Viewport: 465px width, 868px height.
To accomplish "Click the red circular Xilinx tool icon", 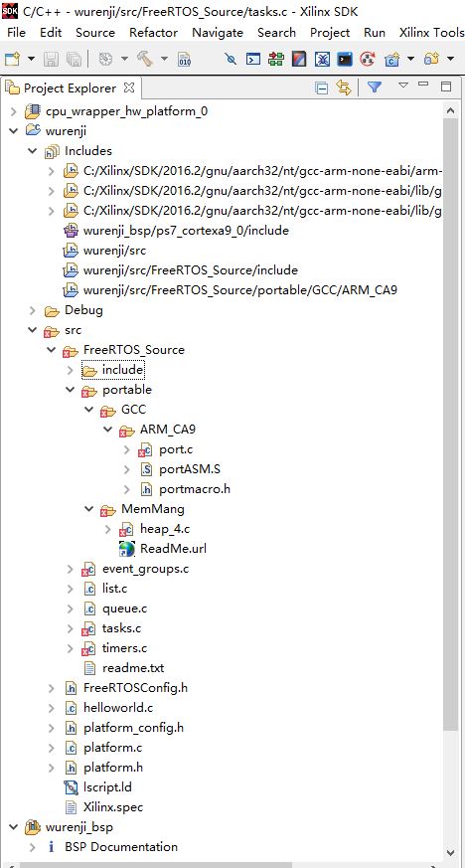I will pos(368,59).
